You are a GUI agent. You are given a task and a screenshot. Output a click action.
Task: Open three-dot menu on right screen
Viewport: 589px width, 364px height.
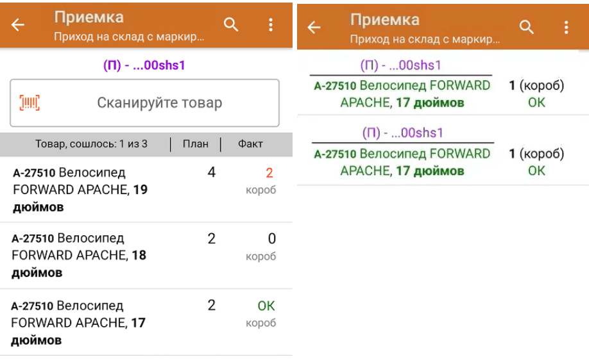[x=567, y=27]
